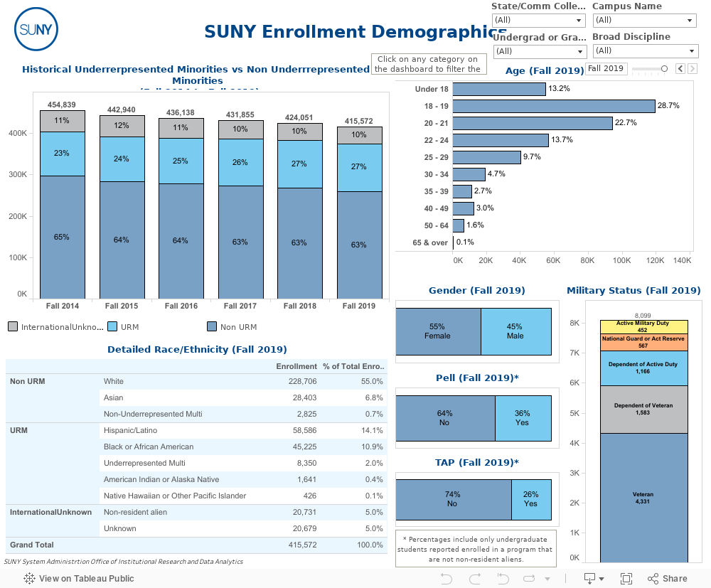
Task: Expand the Broad Discipline filter dropdown
Action: [645, 50]
